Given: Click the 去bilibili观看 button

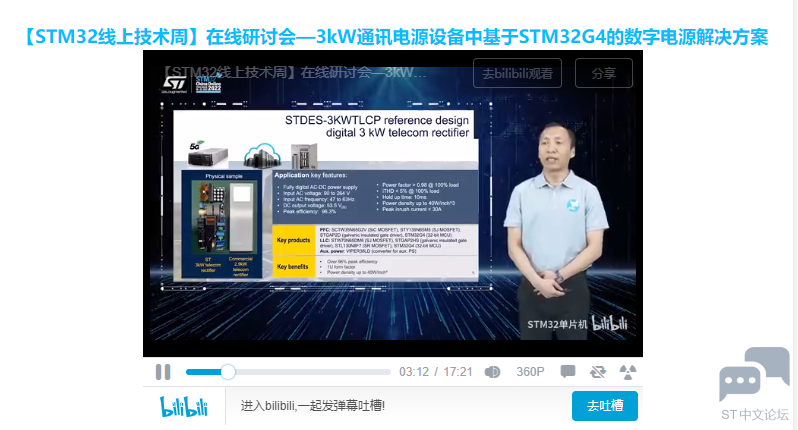Looking at the screenshot, I should [518, 73].
